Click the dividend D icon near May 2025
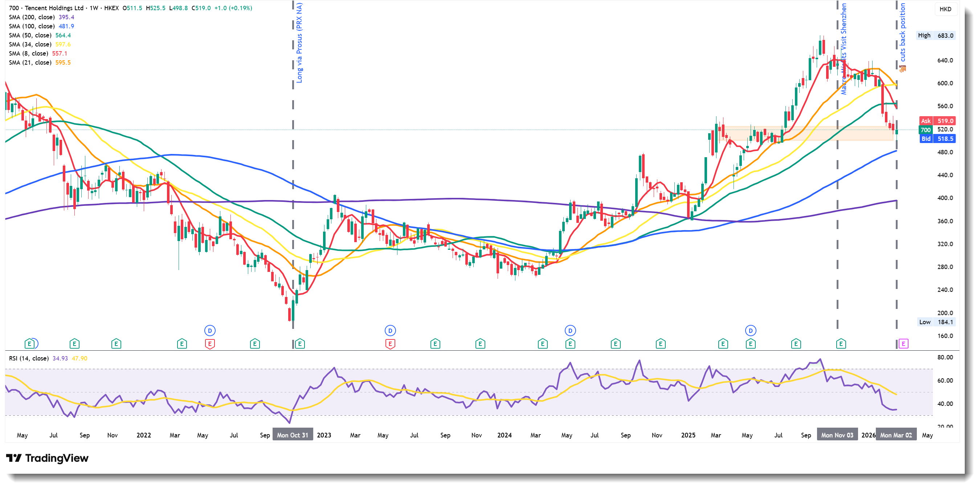The image size is (980, 489). (x=750, y=331)
